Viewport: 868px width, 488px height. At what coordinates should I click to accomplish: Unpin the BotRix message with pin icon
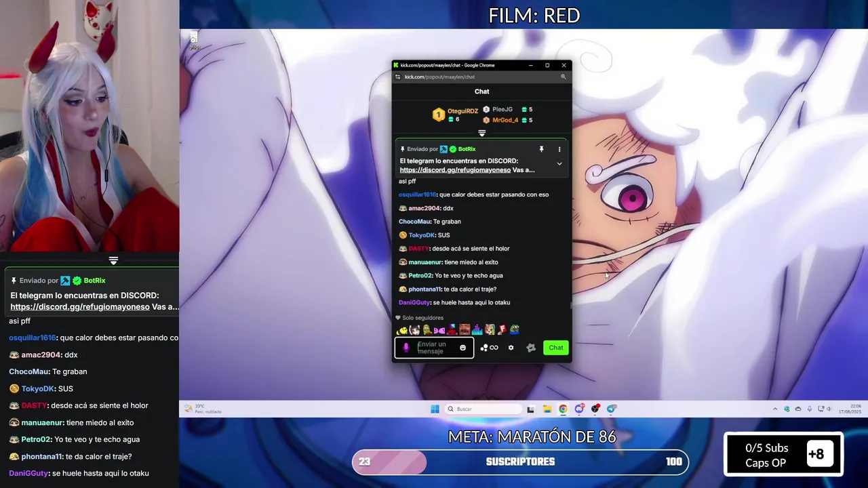coord(541,149)
